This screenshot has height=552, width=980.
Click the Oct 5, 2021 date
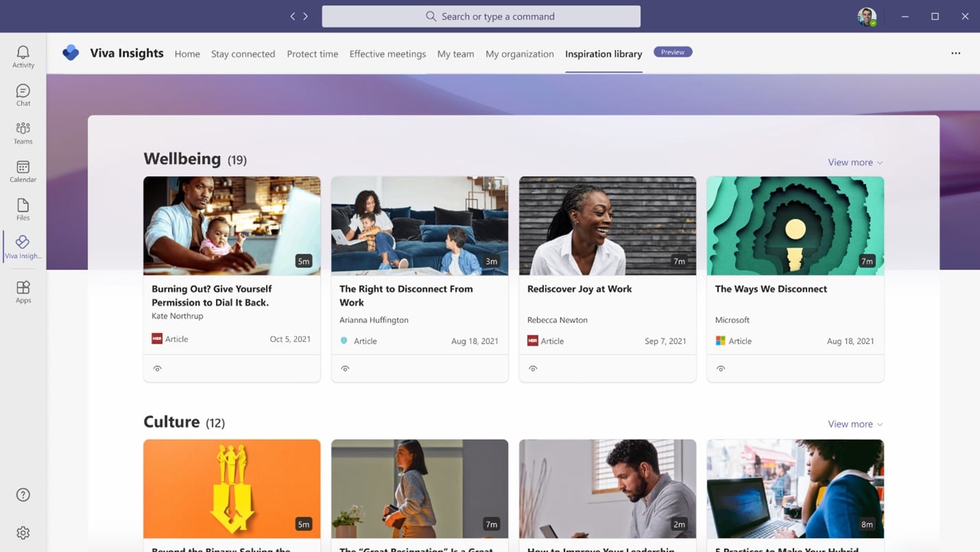coord(290,339)
